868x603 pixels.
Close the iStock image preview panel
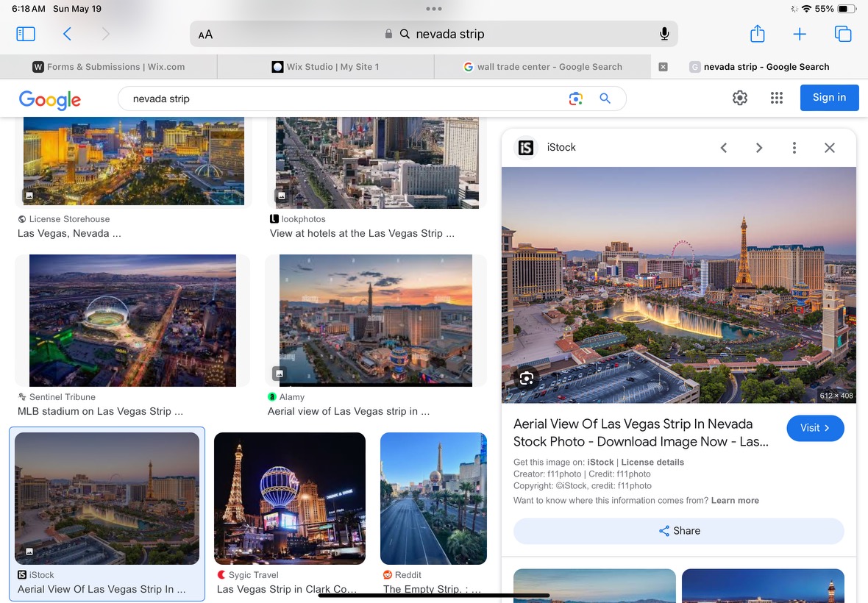tap(829, 148)
